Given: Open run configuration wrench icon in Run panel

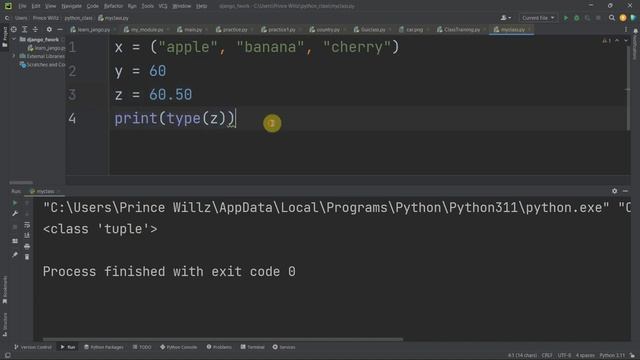Looking at the screenshot, I should [15, 213].
